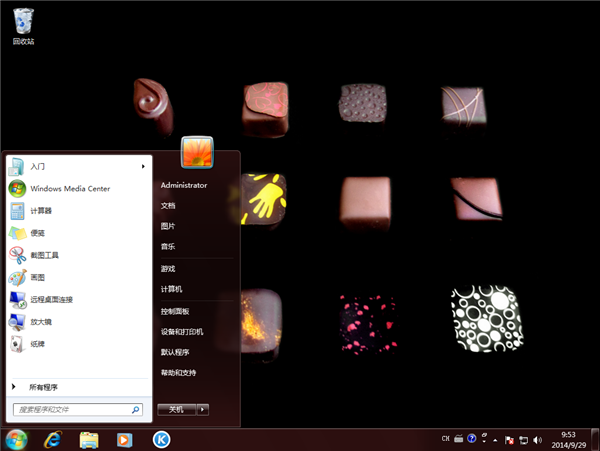600x451 pixels.
Task: Show hidden tray icons with up arrow
Action: pos(495,439)
